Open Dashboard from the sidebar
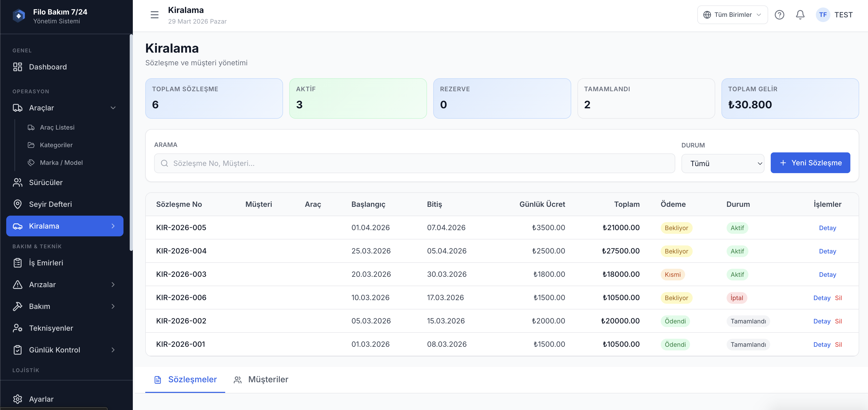The width and height of the screenshot is (868, 410). [x=48, y=67]
